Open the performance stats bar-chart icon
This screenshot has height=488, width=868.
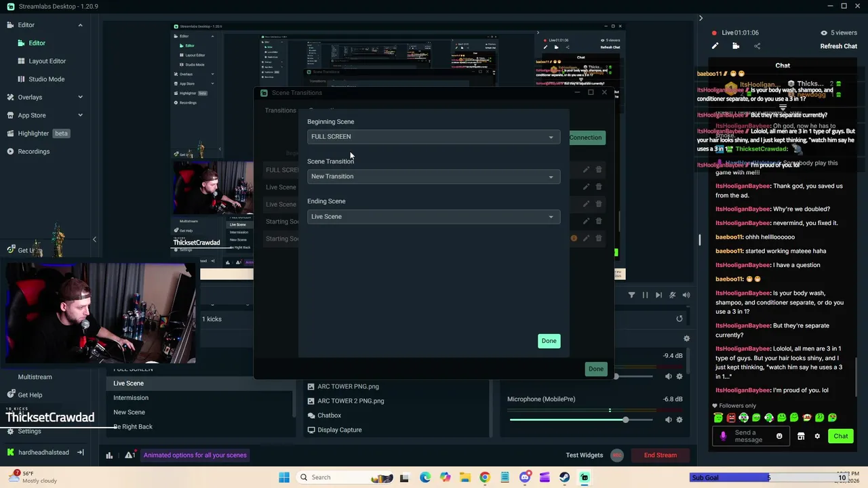[109, 455]
